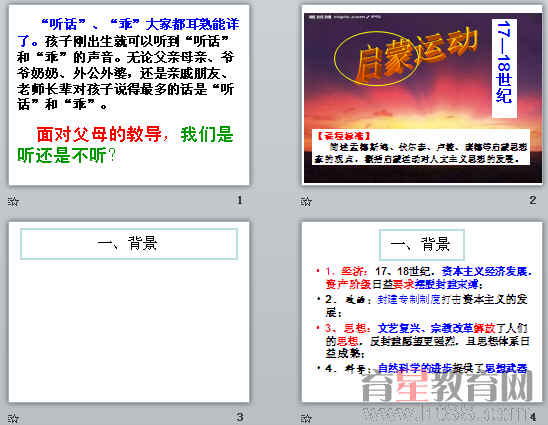Click the animation star icon under slide 4
Screen dimensions: 548x425
coord(306,418)
